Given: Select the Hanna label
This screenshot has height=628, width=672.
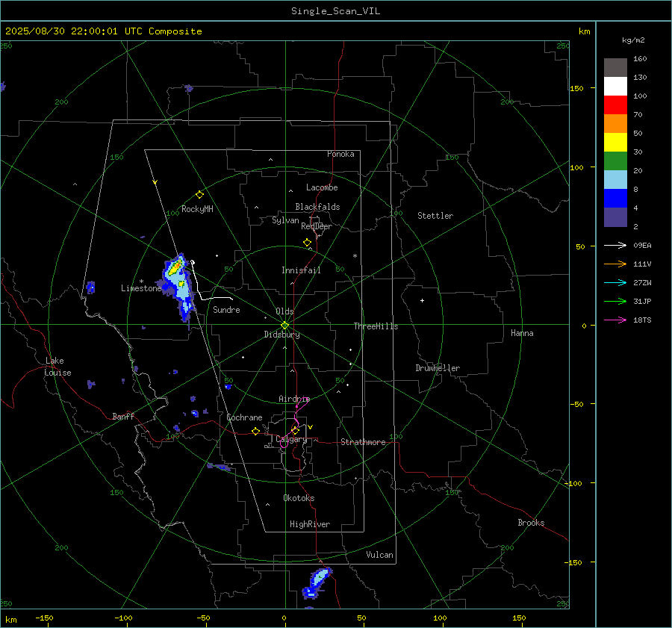Looking at the screenshot, I should (522, 332).
